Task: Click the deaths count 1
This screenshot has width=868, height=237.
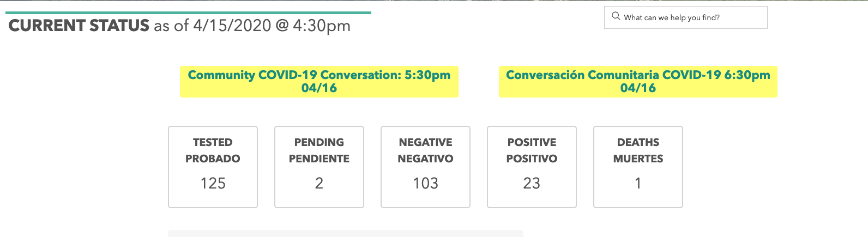Action: [x=638, y=183]
